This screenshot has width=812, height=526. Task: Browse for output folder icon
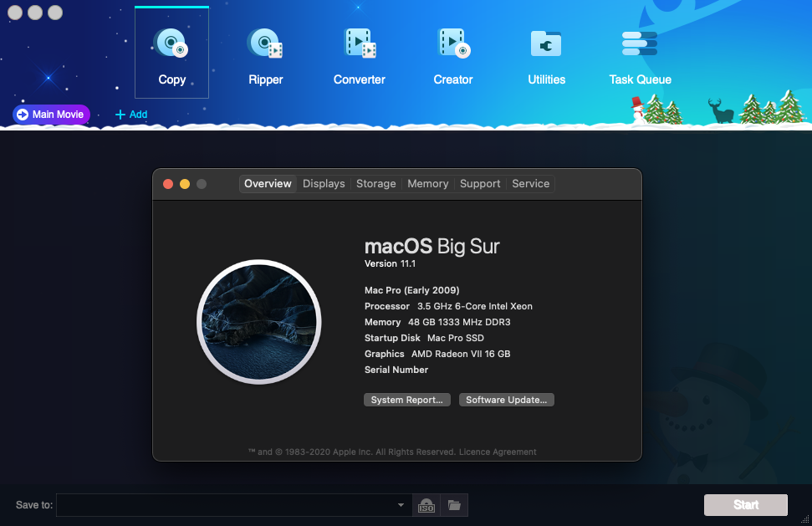(454, 505)
